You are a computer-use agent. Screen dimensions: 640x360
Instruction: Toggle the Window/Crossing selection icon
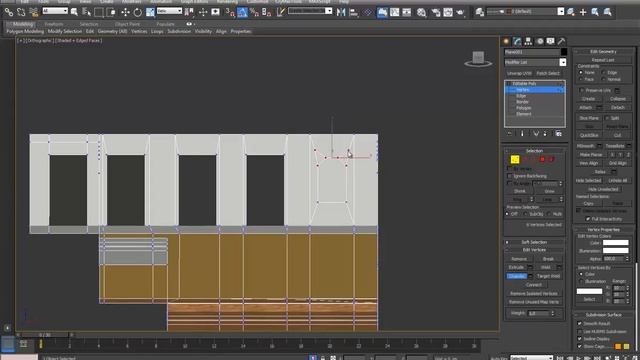[111, 12]
